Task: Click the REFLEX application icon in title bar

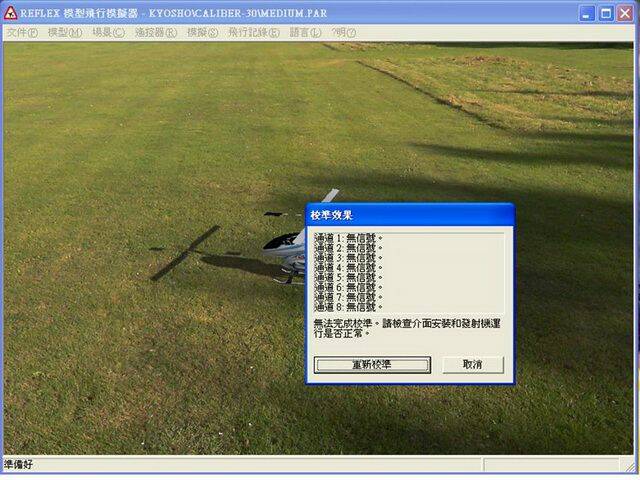Action: [x=10, y=13]
